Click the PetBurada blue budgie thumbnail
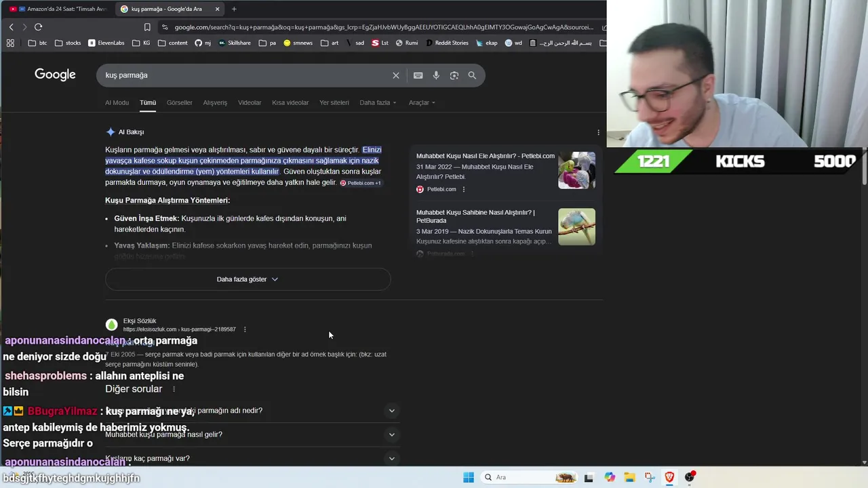The height and width of the screenshot is (488, 868). point(576,226)
